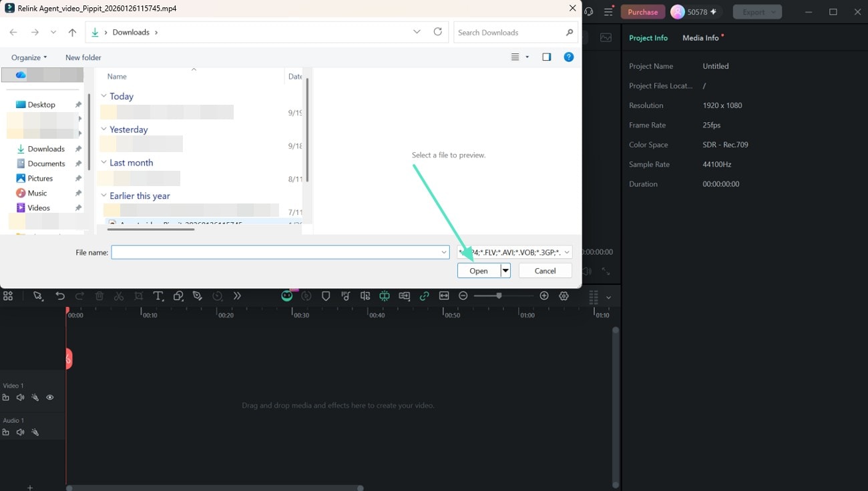Select the pen drawing tool in toolbar
Image resolution: width=868 pixels, height=491 pixels.
[x=198, y=296]
